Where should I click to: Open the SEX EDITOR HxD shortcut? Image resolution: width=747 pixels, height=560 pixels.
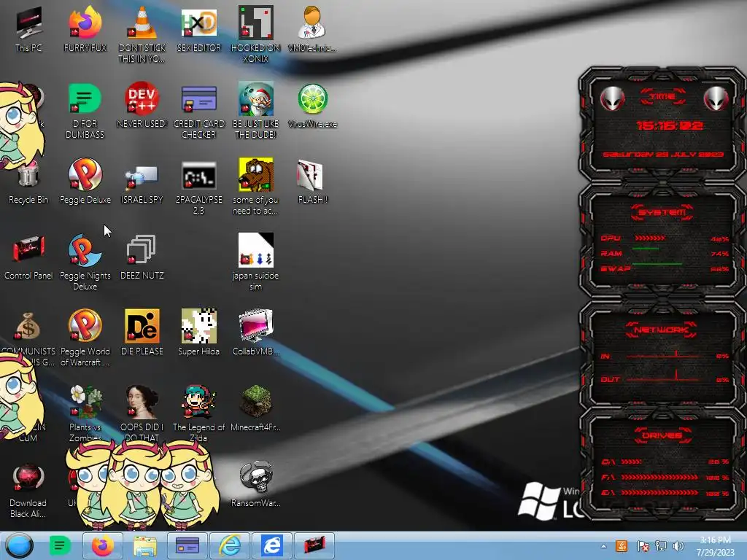coord(198,29)
